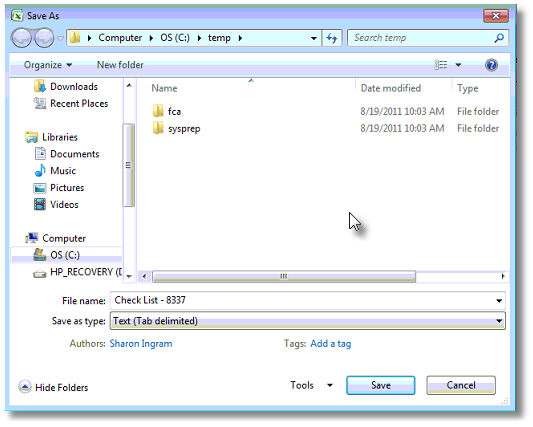The height and width of the screenshot is (427, 533).
Task: Open the view options dropdown arrow
Action: [458, 65]
